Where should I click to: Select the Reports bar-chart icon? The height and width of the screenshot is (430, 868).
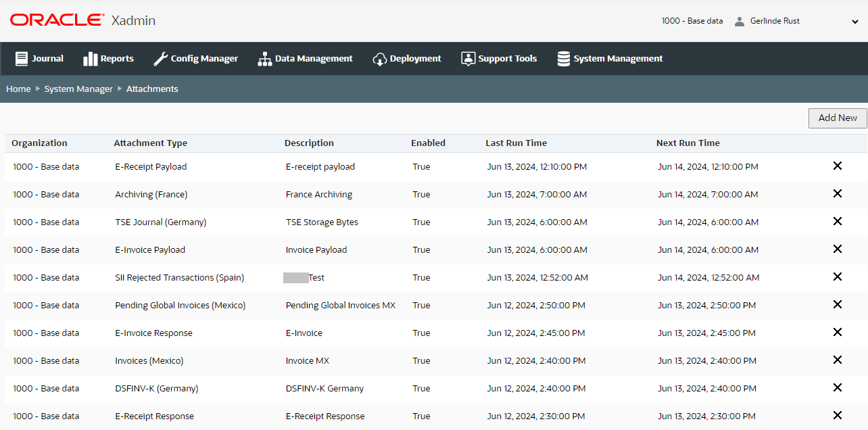coord(91,58)
